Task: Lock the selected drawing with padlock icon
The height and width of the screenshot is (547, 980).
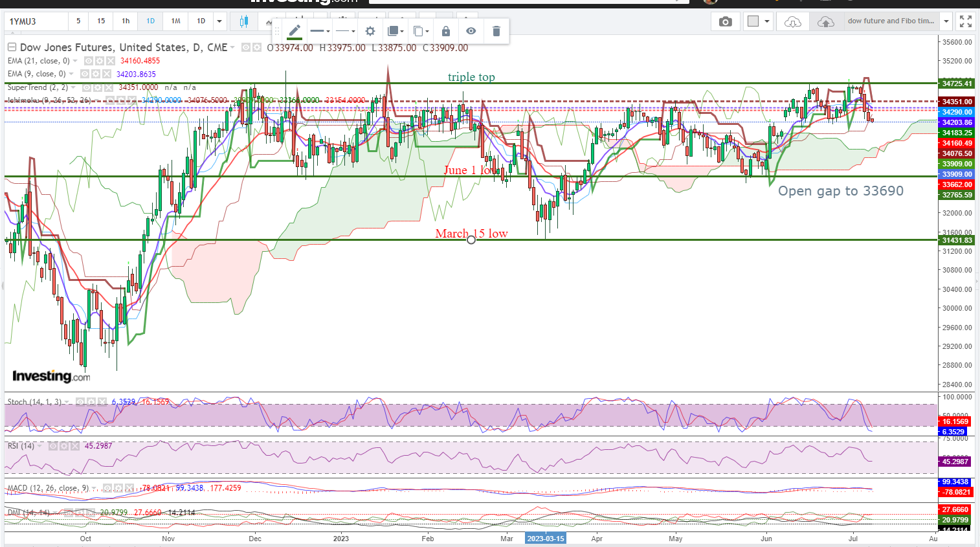Action: tap(445, 31)
